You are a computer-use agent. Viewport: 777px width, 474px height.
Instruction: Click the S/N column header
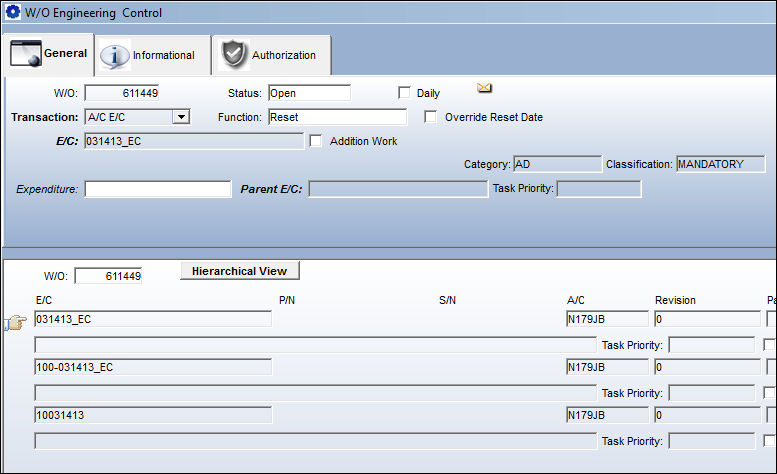coord(447,300)
